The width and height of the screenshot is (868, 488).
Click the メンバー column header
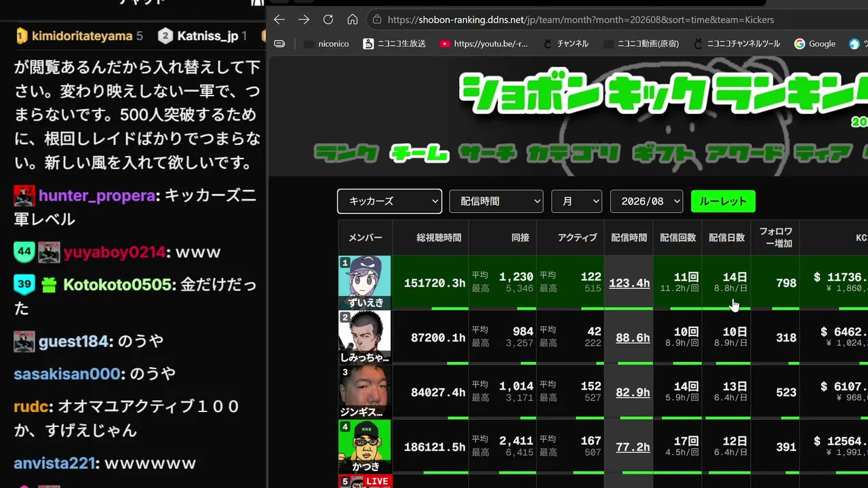click(x=366, y=238)
